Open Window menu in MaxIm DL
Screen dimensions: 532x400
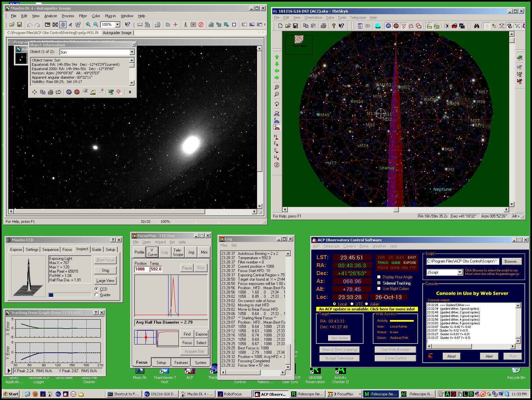(127, 16)
